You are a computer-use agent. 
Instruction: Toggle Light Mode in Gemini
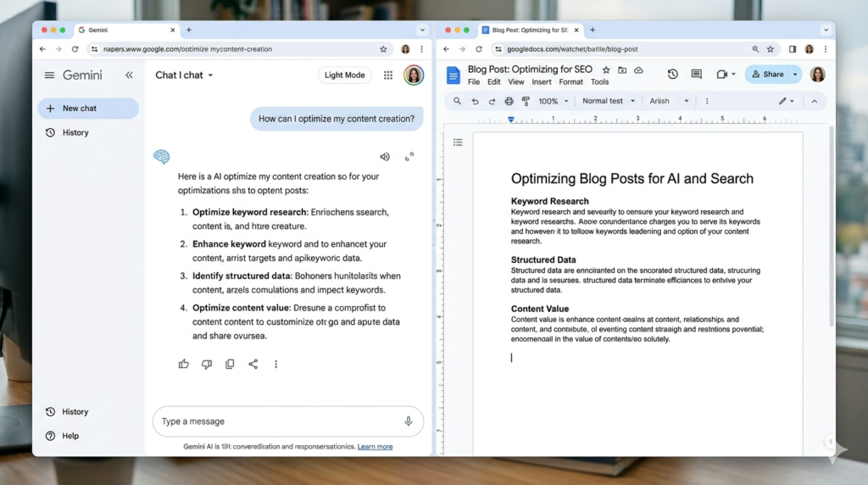point(344,75)
